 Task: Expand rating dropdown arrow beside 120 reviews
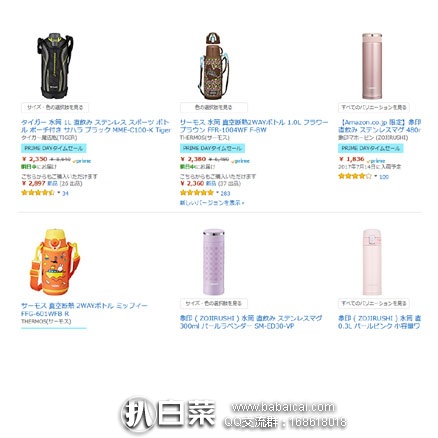pyautogui.click(x=376, y=176)
